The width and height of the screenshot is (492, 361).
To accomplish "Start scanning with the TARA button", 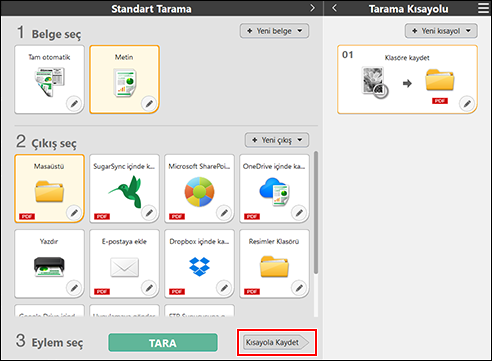I will [163, 343].
